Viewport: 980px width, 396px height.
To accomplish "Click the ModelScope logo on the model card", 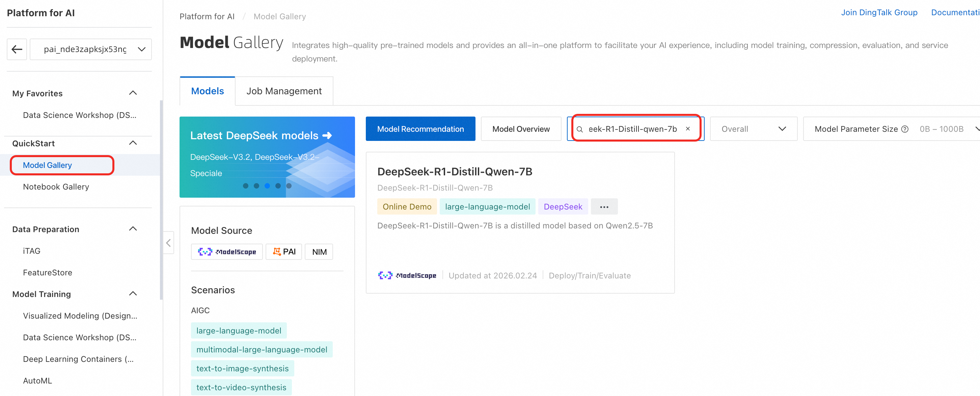I will coord(407,275).
